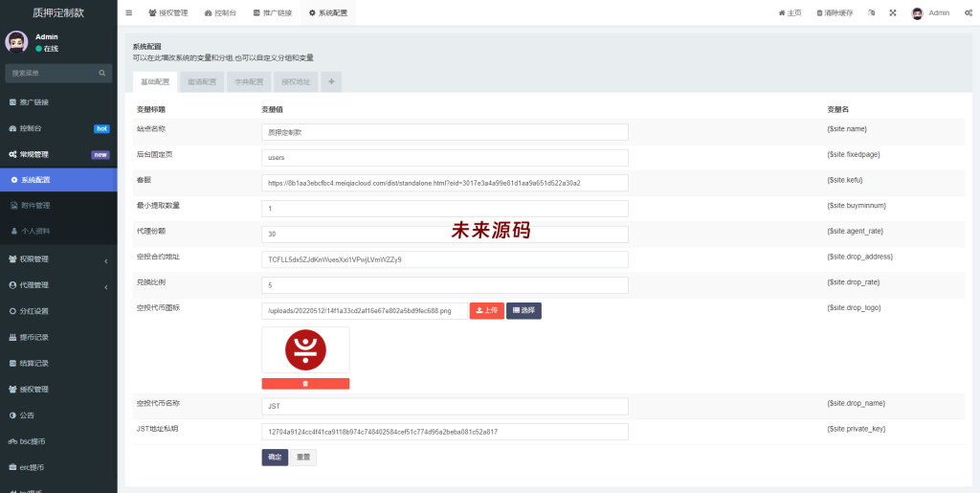The height and width of the screenshot is (493, 980).
Task: Expand the 代理管理 sidebar menu chevron
Action: (105, 286)
